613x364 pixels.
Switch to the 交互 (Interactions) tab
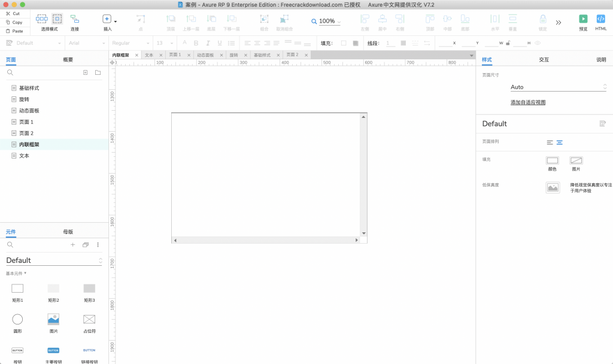(x=544, y=60)
